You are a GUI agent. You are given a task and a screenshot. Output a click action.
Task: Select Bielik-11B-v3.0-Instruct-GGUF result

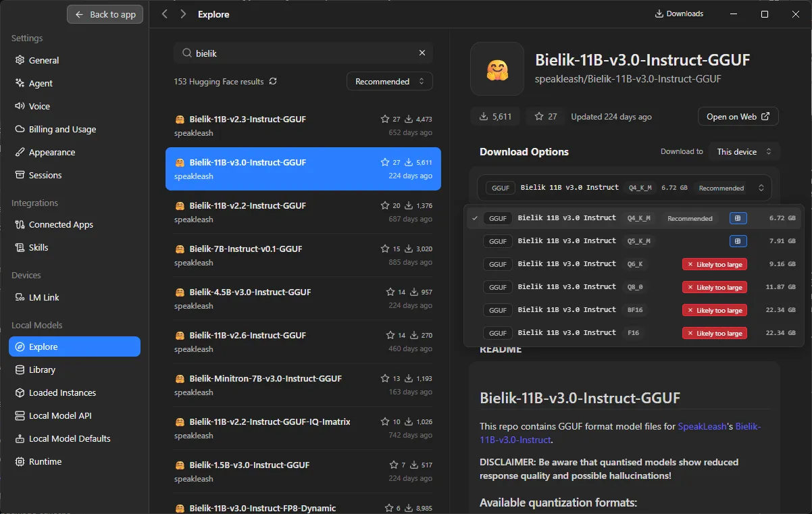coord(303,169)
